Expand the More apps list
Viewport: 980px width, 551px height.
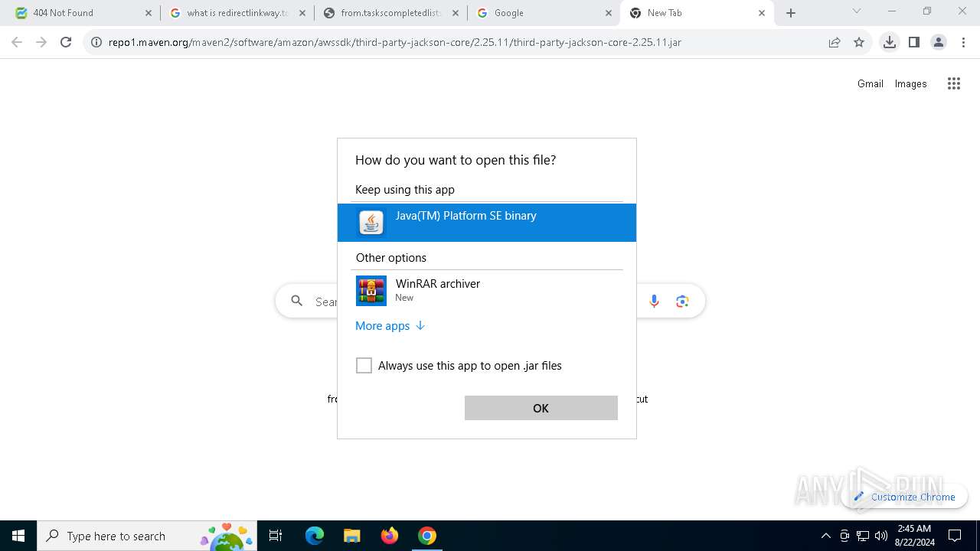(390, 326)
